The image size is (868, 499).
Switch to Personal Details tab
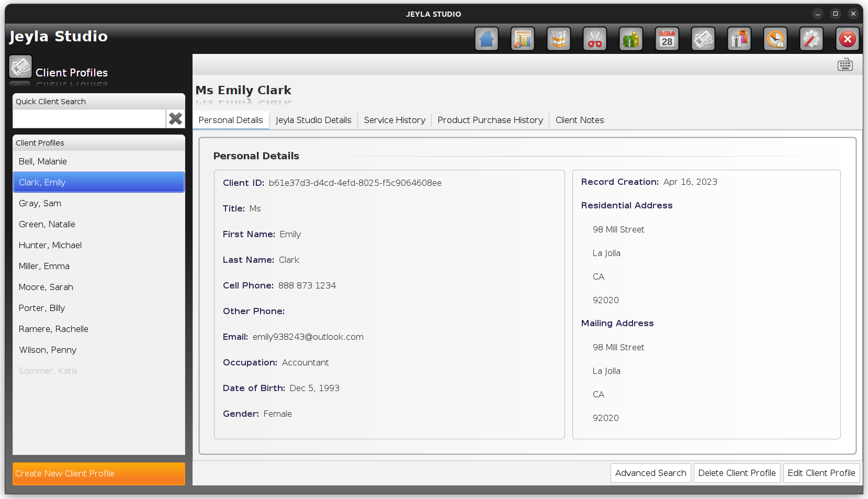pos(231,120)
